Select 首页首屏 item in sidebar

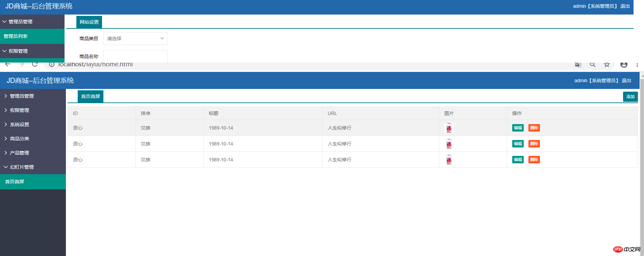coord(33,182)
